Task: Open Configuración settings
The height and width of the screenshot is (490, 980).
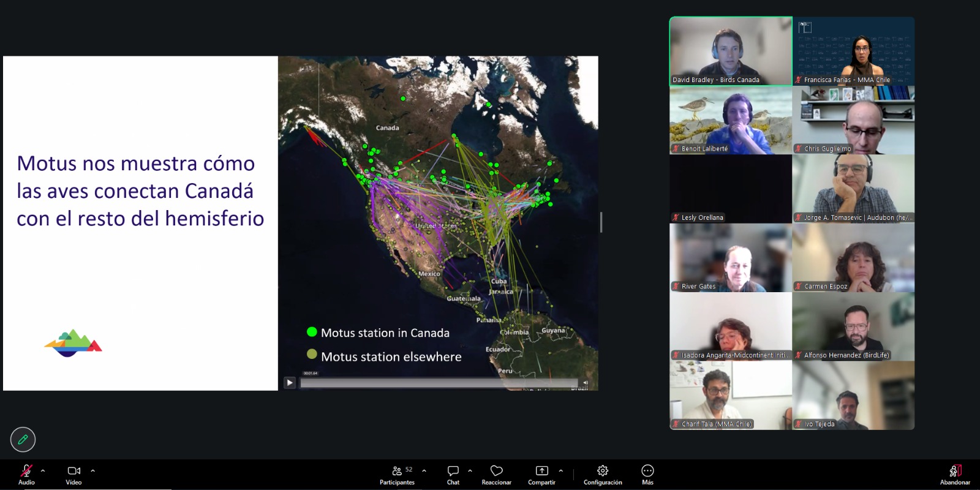Action: [x=603, y=473]
